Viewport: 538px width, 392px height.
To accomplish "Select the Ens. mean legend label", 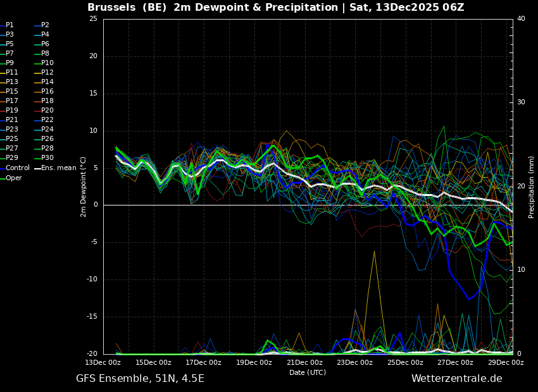I will (x=59, y=168).
